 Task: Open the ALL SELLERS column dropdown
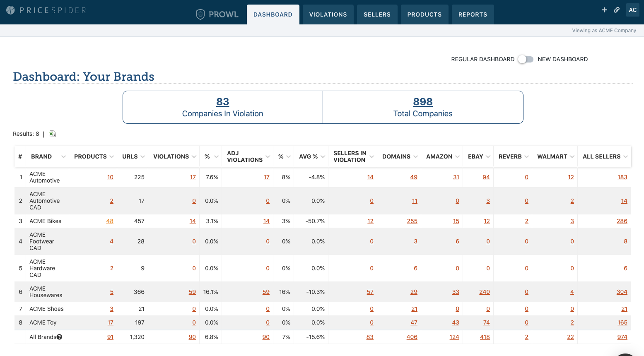tap(625, 156)
